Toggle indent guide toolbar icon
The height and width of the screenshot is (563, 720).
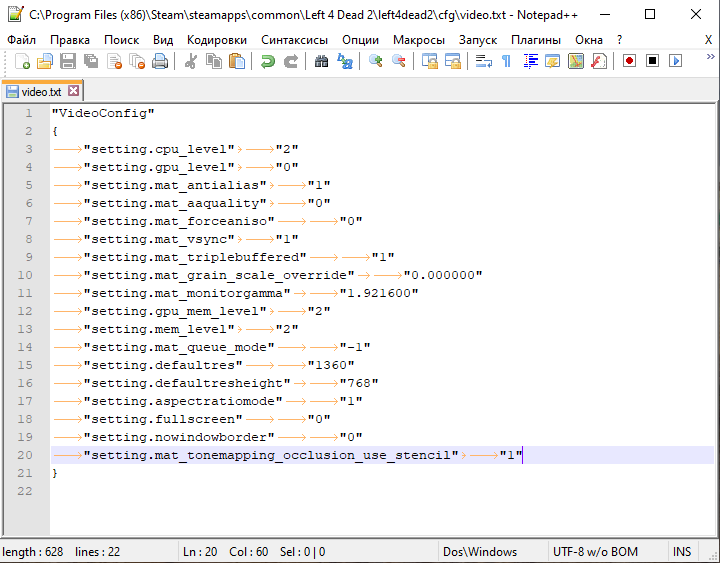click(530, 61)
